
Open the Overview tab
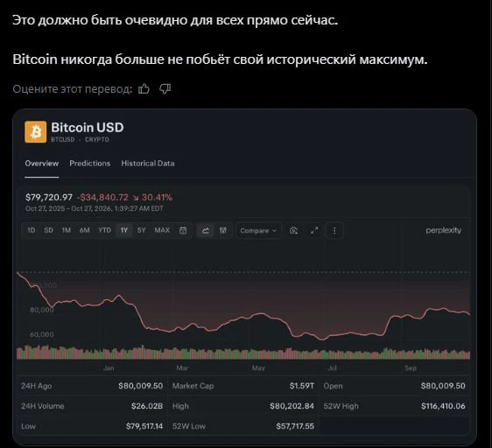coord(42,164)
